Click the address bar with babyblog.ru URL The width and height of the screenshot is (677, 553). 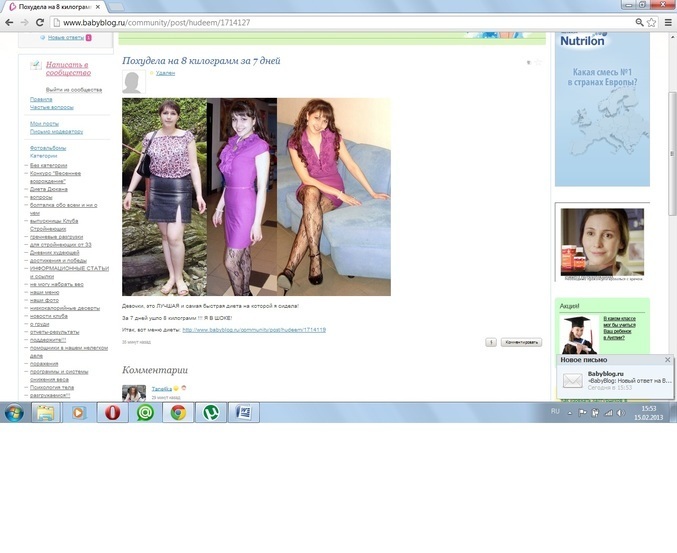point(300,21)
